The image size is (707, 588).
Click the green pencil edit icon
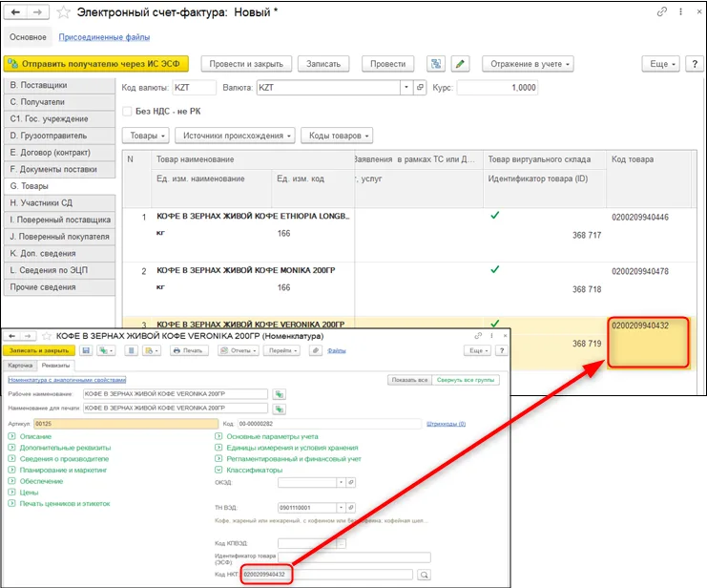[x=460, y=64]
